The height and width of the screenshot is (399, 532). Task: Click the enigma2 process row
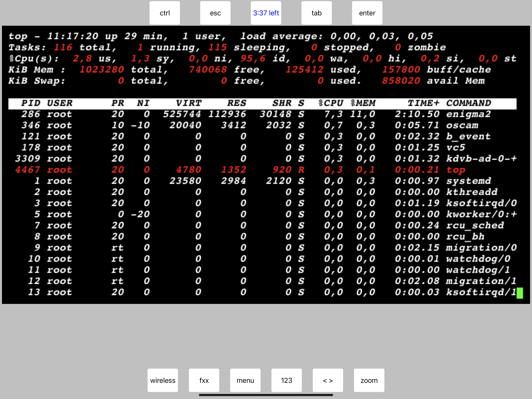click(468, 114)
